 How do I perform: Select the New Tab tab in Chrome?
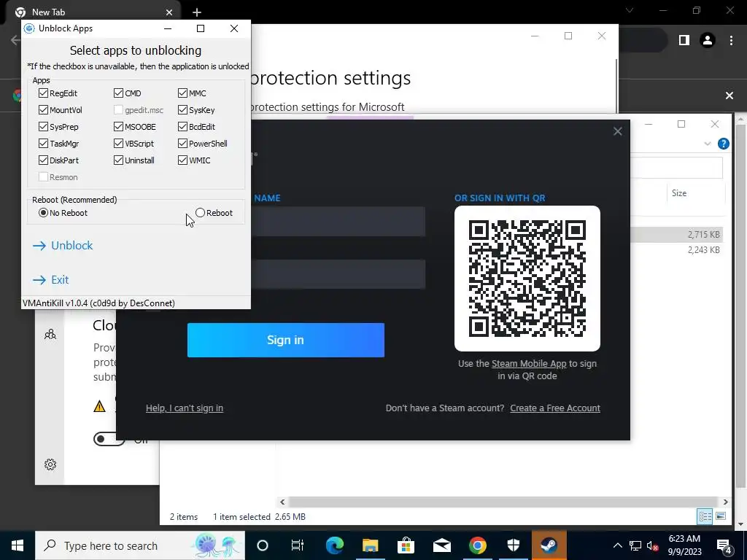click(93, 12)
